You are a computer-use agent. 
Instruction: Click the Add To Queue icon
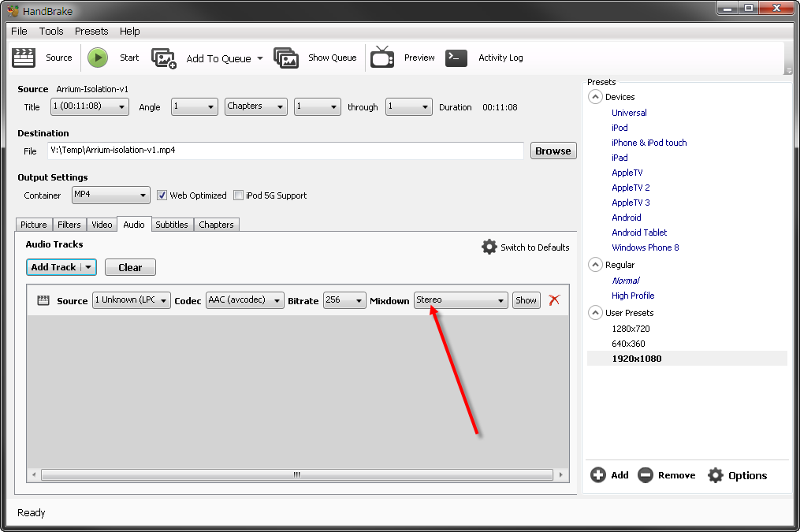click(x=164, y=58)
